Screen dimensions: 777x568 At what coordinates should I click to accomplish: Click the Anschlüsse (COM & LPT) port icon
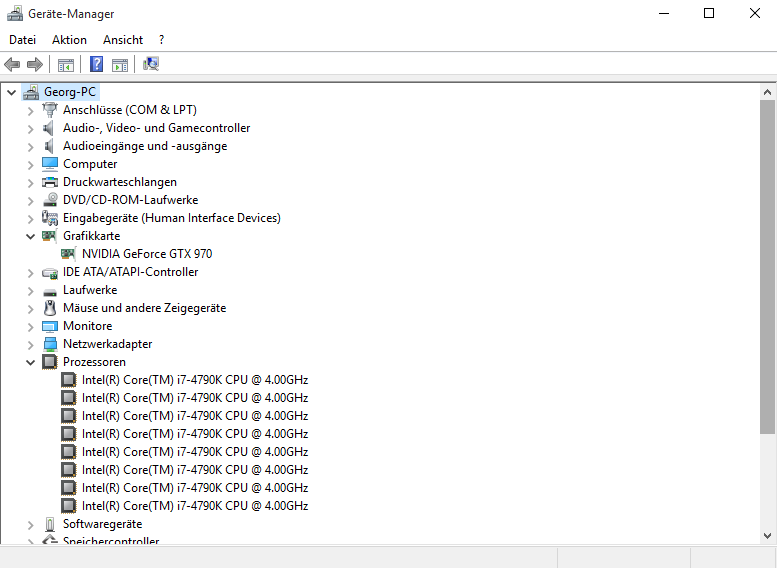pyautogui.click(x=50, y=110)
